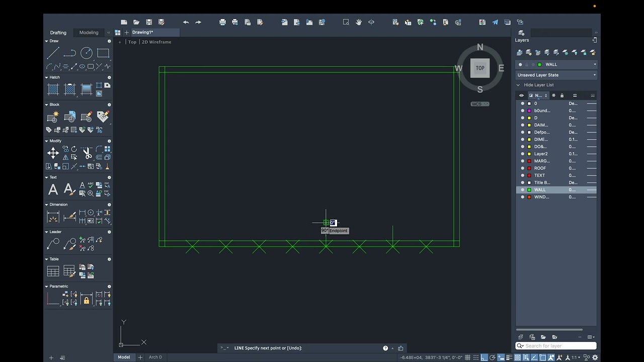Click the Create Block icon
This screenshot has width=644, height=362.
[x=53, y=117]
